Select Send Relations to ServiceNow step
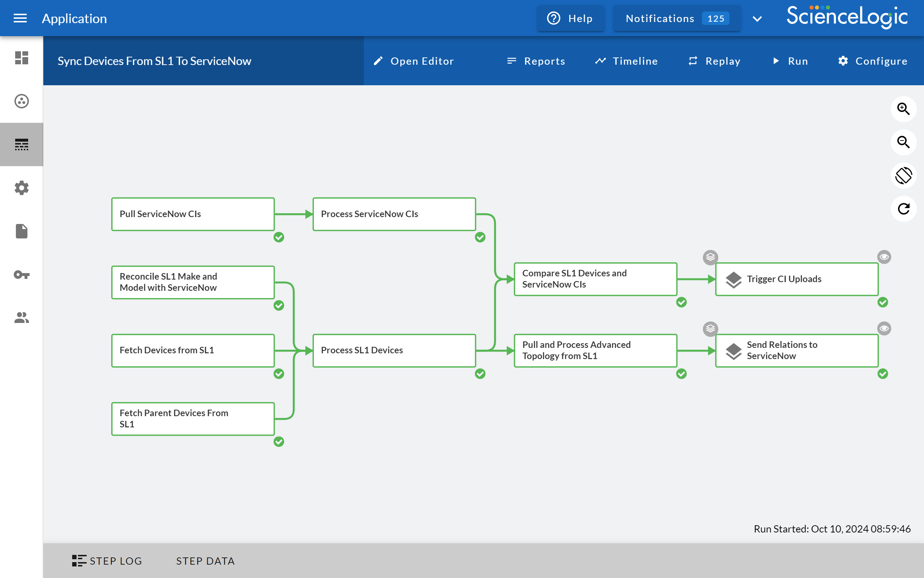Image resolution: width=924 pixels, height=578 pixels. tap(797, 350)
